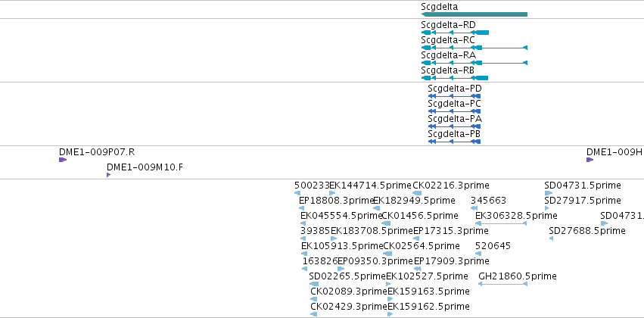Select the SD02265.5prime EST glyph
Viewport: 644px width, 318px height.
314,284
